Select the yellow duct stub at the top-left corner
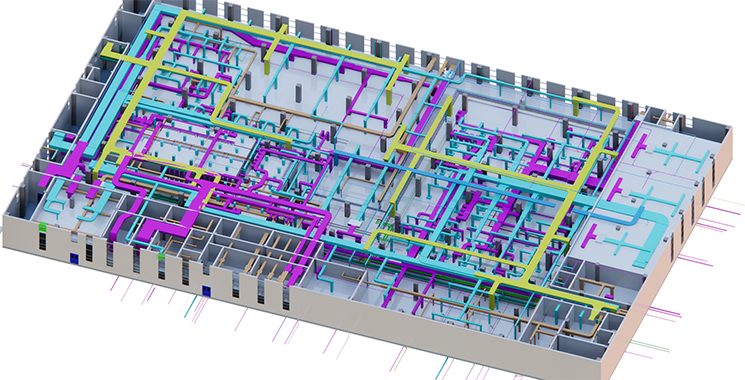Viewport: 745px width, 380px height. pyautogui.click(x=113, y=51)
